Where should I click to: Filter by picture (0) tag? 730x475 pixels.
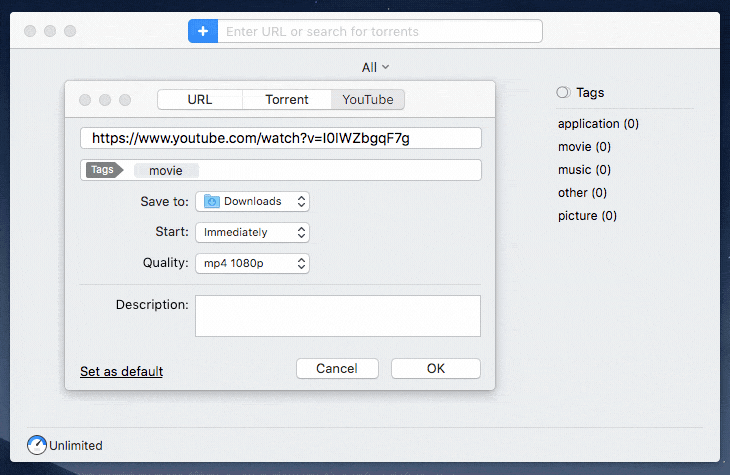(x=587, y=216)
